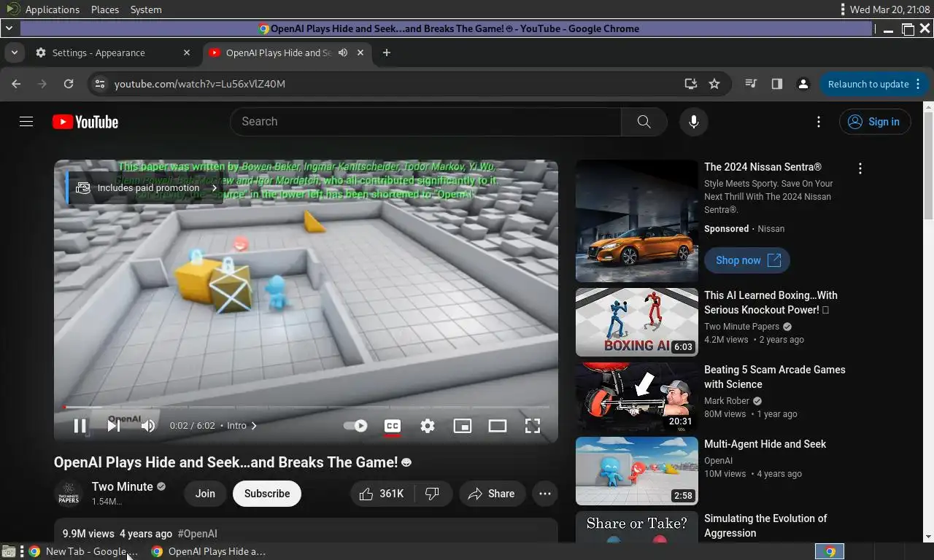Bookmark this page with the star
The width and height of the screenshot is (934, 560).
coord(714,84)
